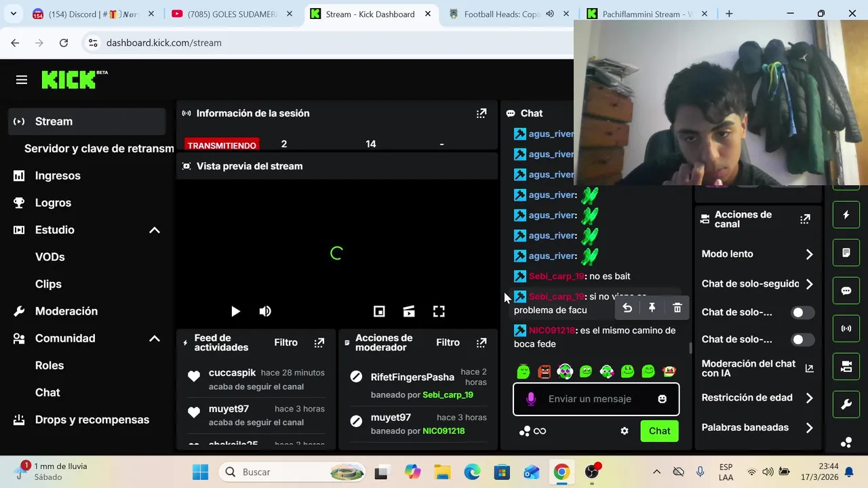The height and width of the screenshot is (488, 868).
Task: Open the document widget in right rail
Action: (x=846, y=253)
